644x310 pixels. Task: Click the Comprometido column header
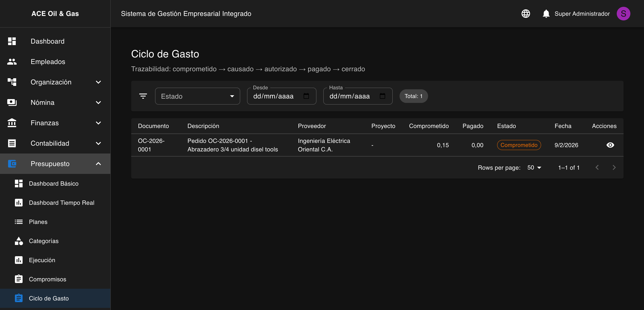(428, 126)
